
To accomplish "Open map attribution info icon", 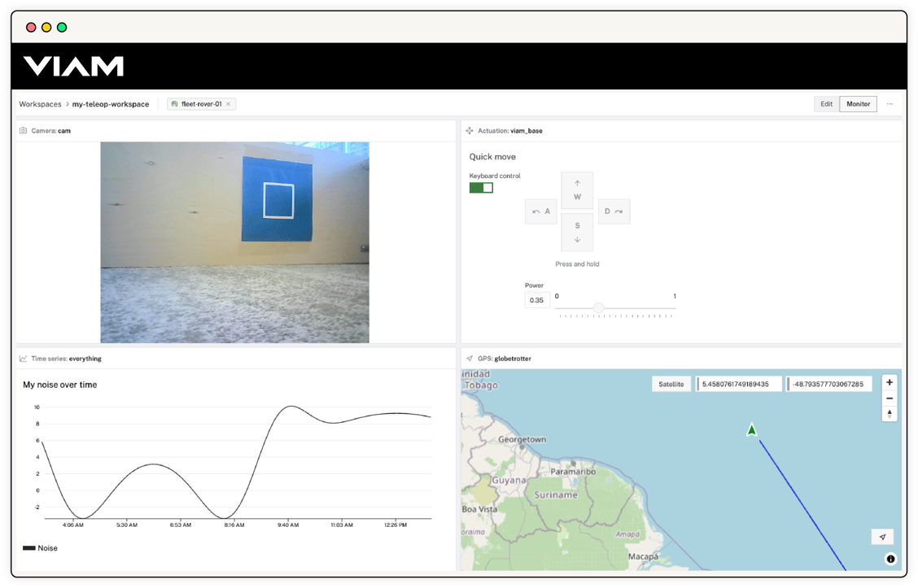I will tap(890, 559).
